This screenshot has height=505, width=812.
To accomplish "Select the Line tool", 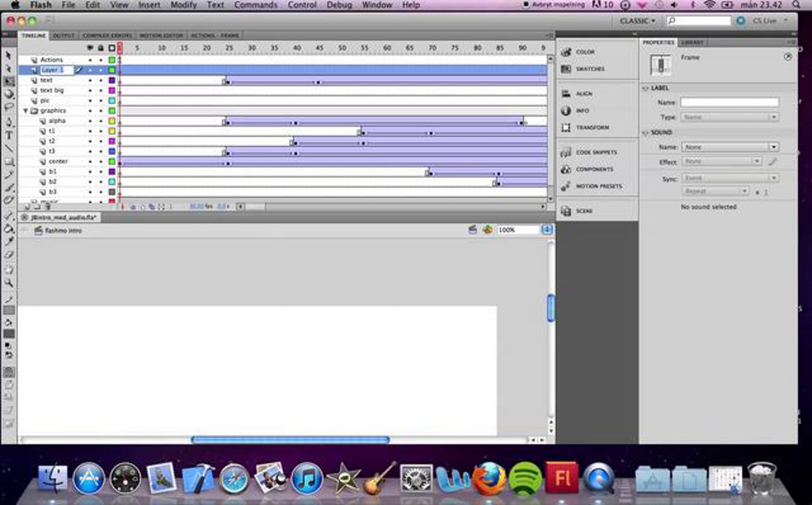I will pyautogui.click(x=9, y=148).
